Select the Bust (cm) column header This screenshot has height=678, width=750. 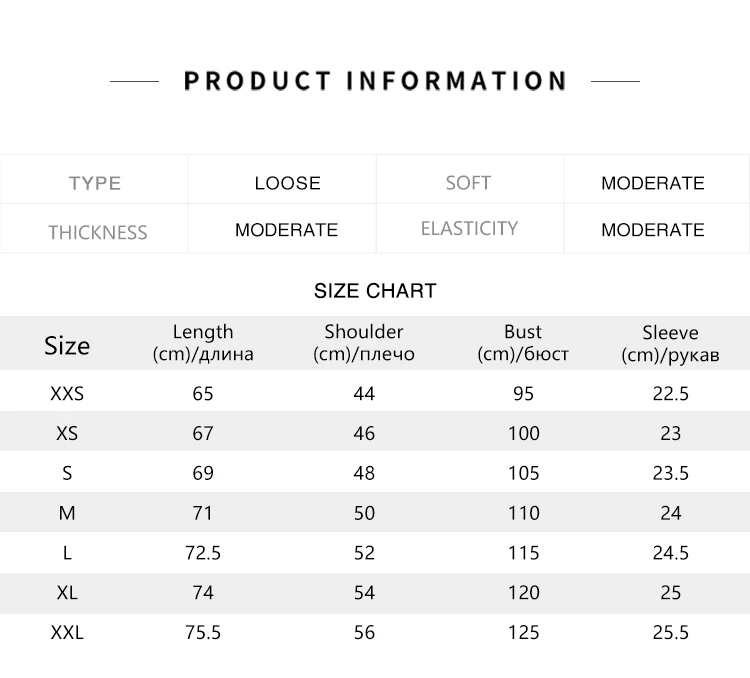click(523, 343)
